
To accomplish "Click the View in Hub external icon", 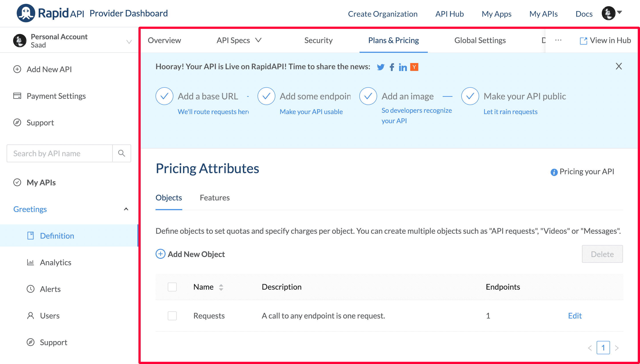I will coord(583,41).
